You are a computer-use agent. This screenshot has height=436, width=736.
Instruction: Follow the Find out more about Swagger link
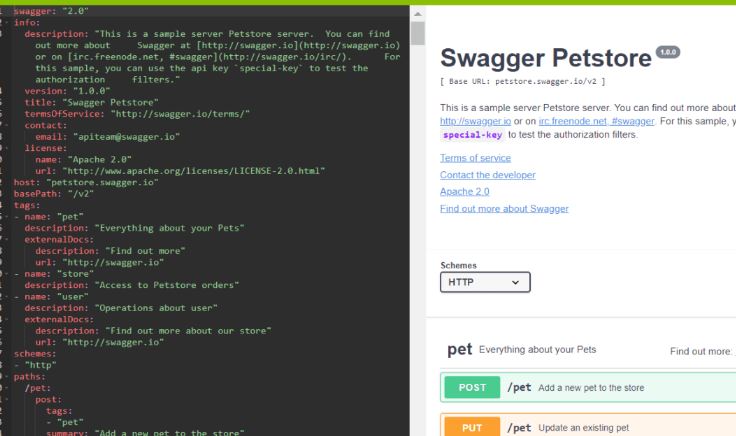504,209
